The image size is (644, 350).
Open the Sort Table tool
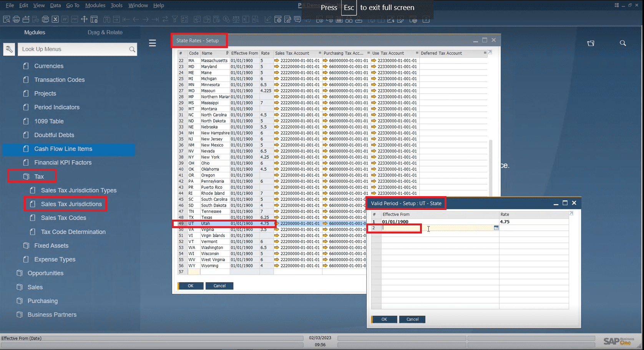coord(185,19)
